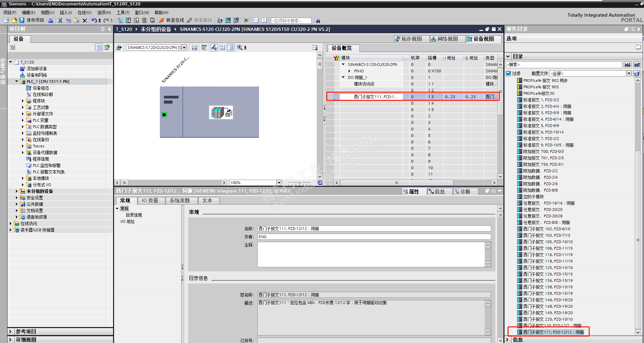Image resolution: width=644 pixels, height=343 pixels.
Task: Undo the last action with undo arrow
Action: 94,20
